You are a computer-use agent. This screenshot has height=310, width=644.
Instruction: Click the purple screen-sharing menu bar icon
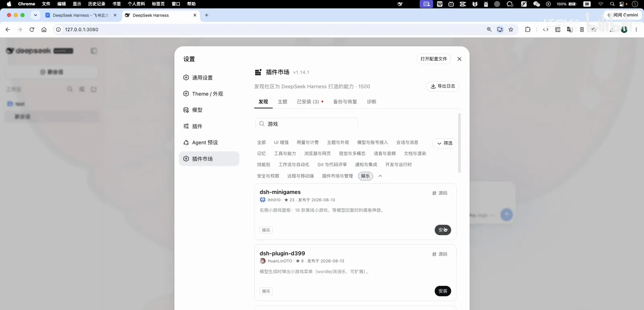pyautogui.click(x=427, y=4)
